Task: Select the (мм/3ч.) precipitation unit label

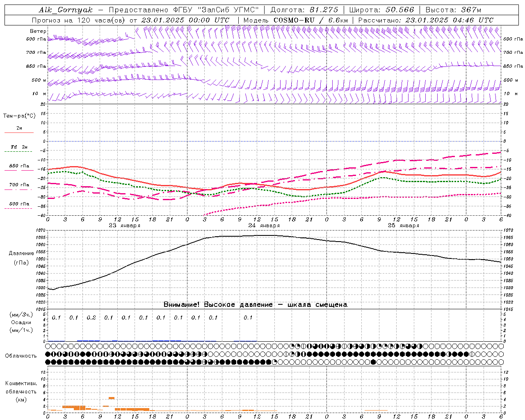Action: 21,315
